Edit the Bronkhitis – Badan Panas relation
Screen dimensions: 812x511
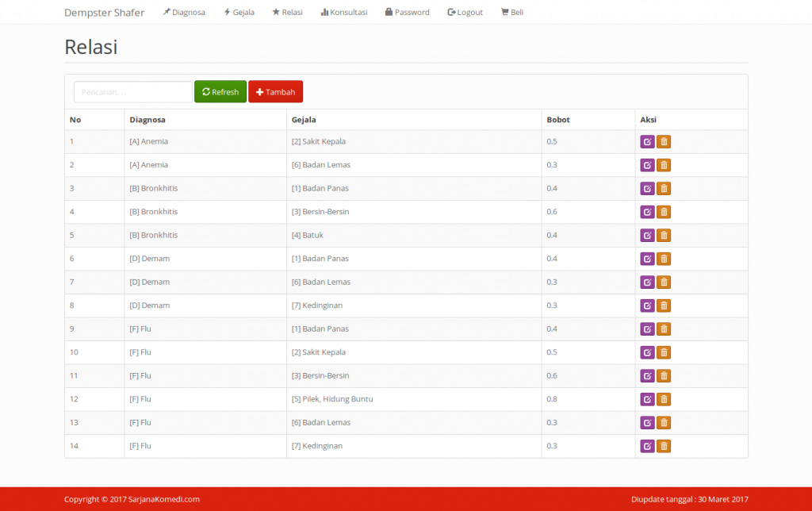(x=647, y=188)
